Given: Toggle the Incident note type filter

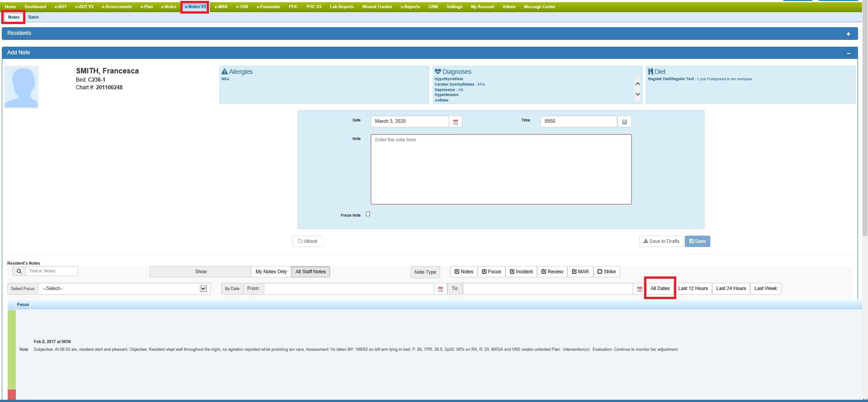Looking at the screenshot, I should (521, 272).
